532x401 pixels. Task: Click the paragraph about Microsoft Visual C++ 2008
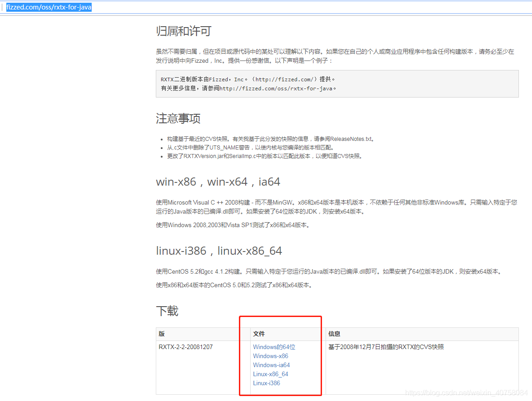336,207
